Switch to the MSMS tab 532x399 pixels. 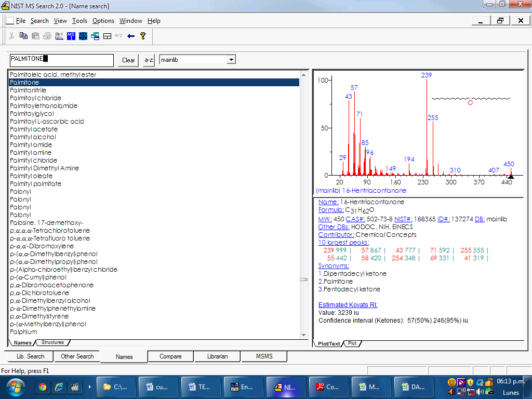pos(264,356)
